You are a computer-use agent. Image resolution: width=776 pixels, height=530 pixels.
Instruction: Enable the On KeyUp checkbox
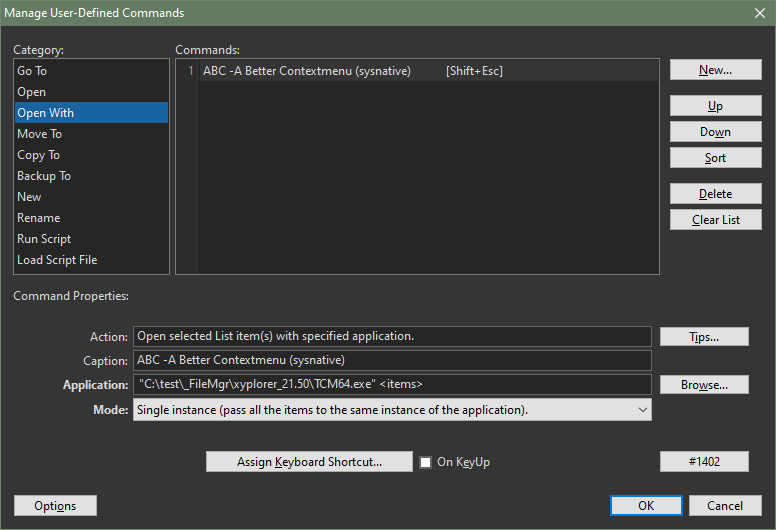point(426,462)
